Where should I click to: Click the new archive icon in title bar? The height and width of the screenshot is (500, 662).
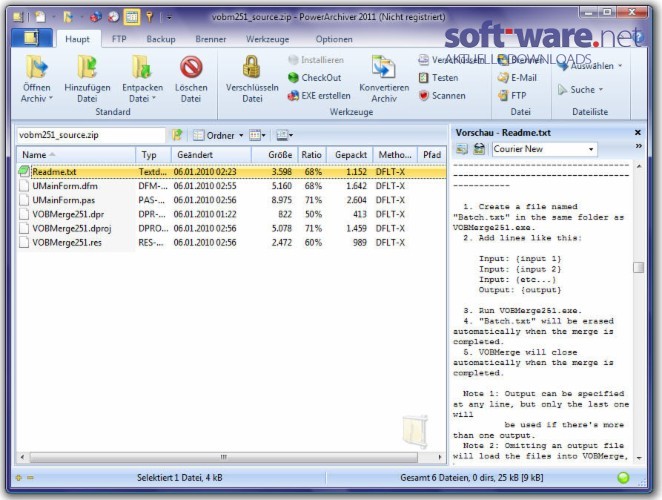(x=40, y=17)
